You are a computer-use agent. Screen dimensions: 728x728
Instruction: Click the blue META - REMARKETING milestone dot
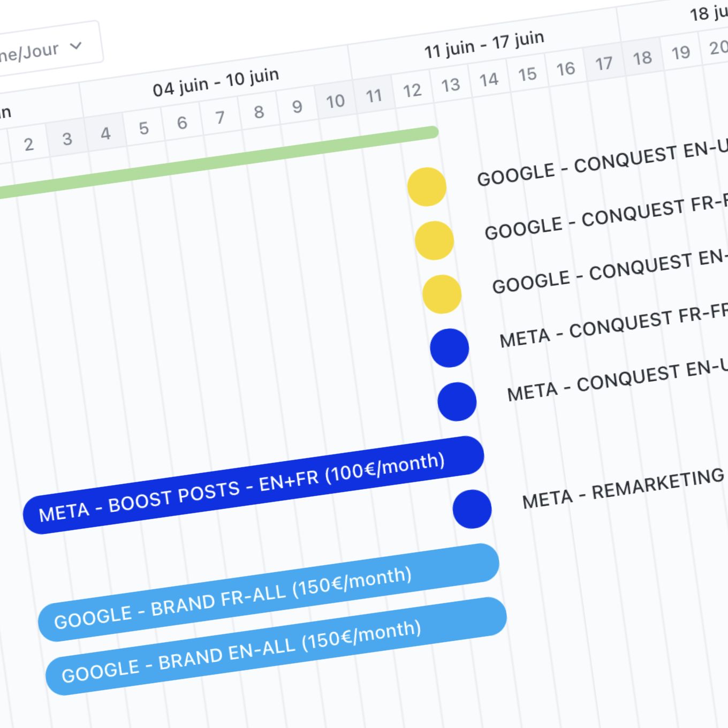tap(472, 509)
